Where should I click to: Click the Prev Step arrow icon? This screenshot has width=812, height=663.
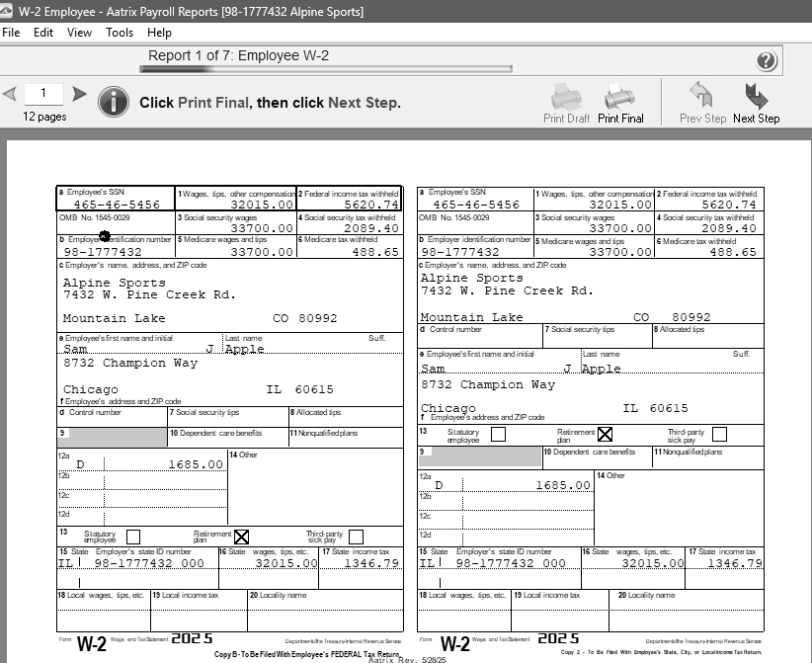701,96
